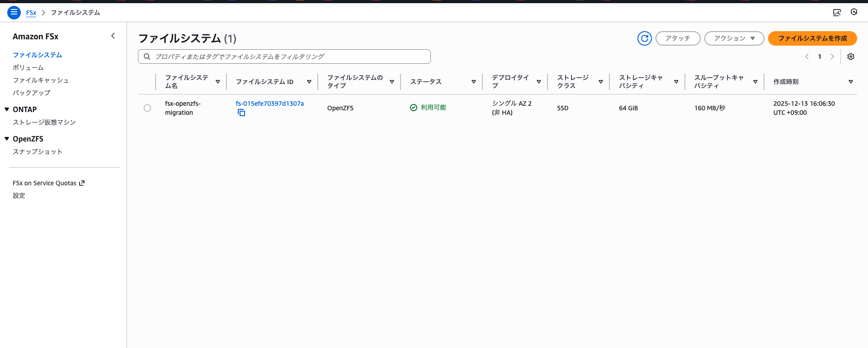Sort by file system type column
The height and width of the screenshot is (348, 868).
(x=392, y=82)
